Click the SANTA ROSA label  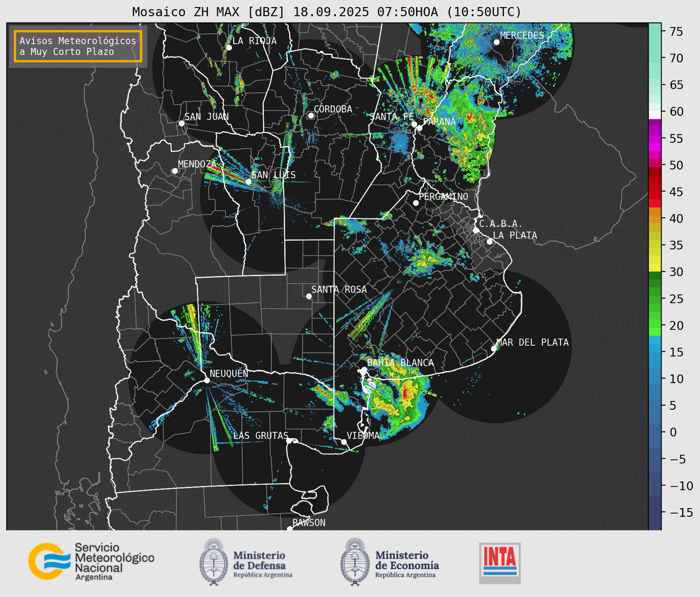pyautogui.click(x=339, y=289)
